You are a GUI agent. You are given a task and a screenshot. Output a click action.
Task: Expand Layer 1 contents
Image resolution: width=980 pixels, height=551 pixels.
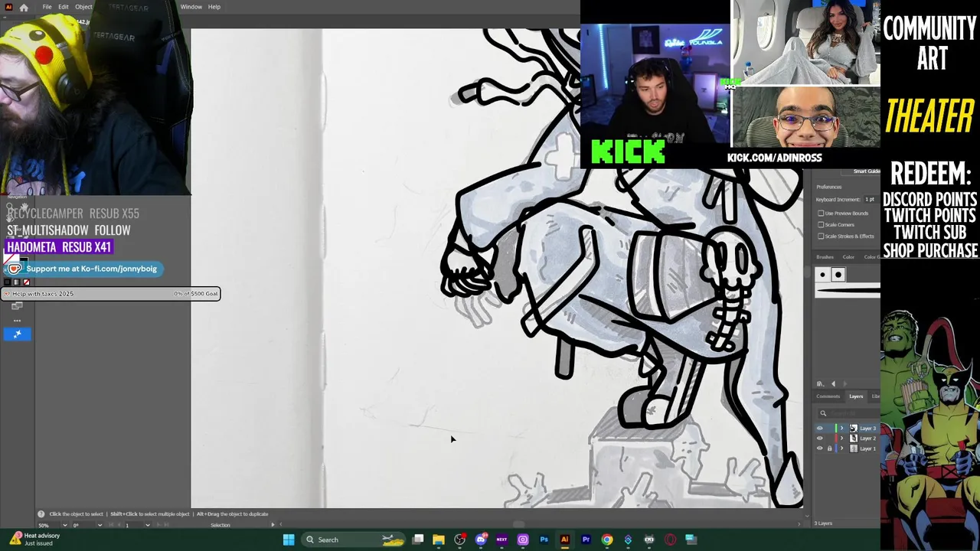pos(842,448)
